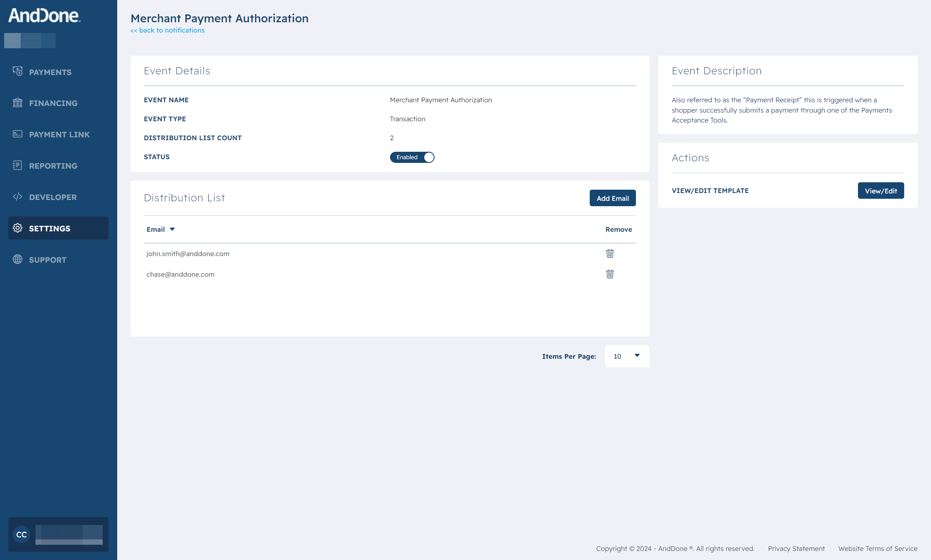Image resolution: width=931 pixels, height=560 pixels.
Task: Click the Support navigation icon
Action: (x=19, y=260)
